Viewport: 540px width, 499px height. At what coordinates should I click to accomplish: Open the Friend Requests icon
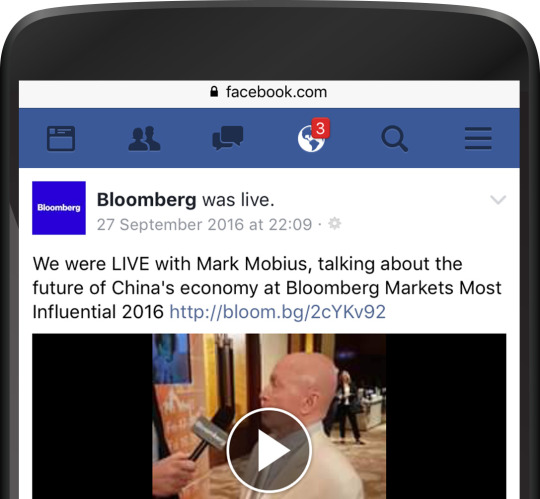(x=144, y=138)
